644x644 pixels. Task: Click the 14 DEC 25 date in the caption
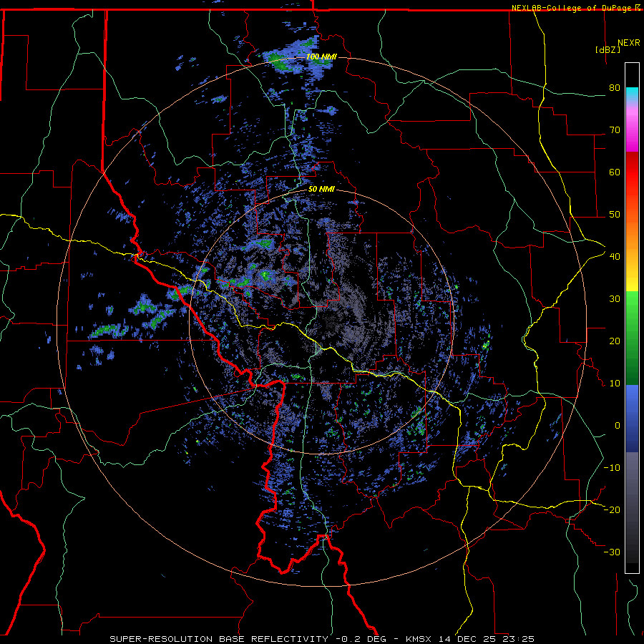(468, 639)
